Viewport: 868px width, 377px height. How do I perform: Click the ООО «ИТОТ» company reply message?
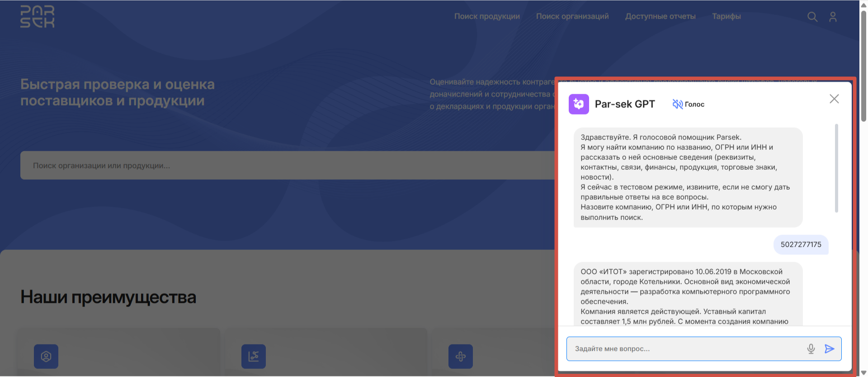coord(688,294)
